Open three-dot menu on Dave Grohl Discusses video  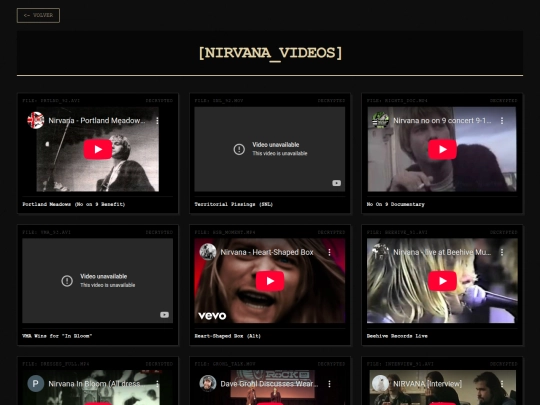click(x=330, y=384)
